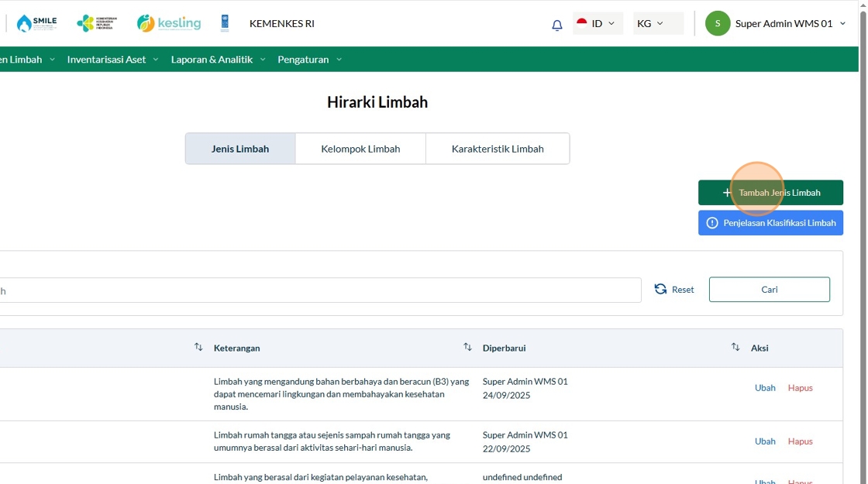This screenshot has height=484, width=868.
Task: Click Ubah for the B3 waste row
Action: pos(765,388)
